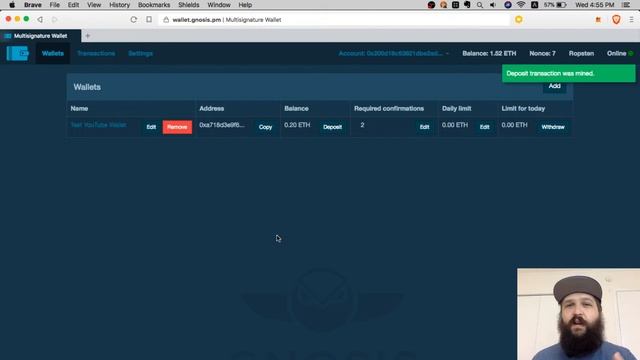Click the 0.20 ETH balance value

click(x=297, y=125)
